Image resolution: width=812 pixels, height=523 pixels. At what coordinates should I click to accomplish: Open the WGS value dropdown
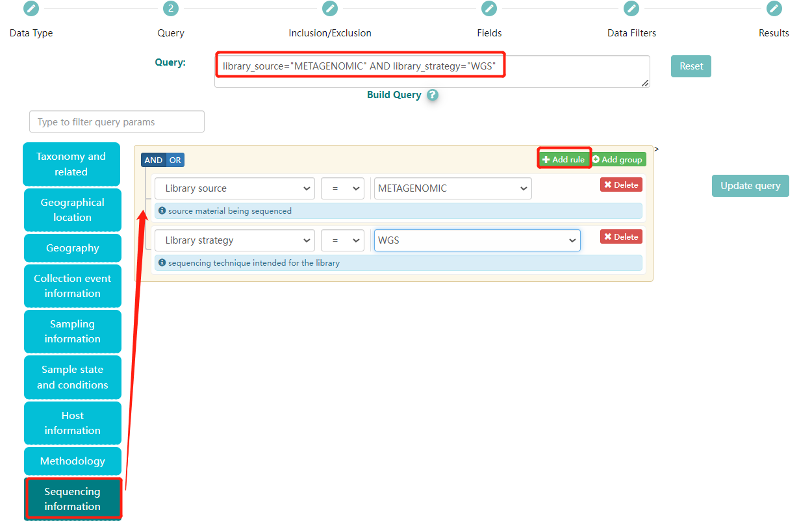(x=477, y=240)
